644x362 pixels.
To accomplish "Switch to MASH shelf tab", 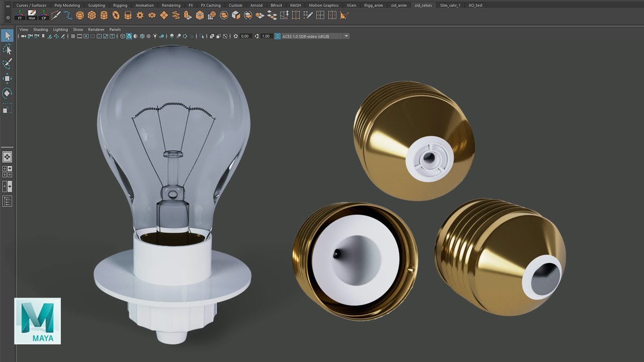I will click(295, 5).
